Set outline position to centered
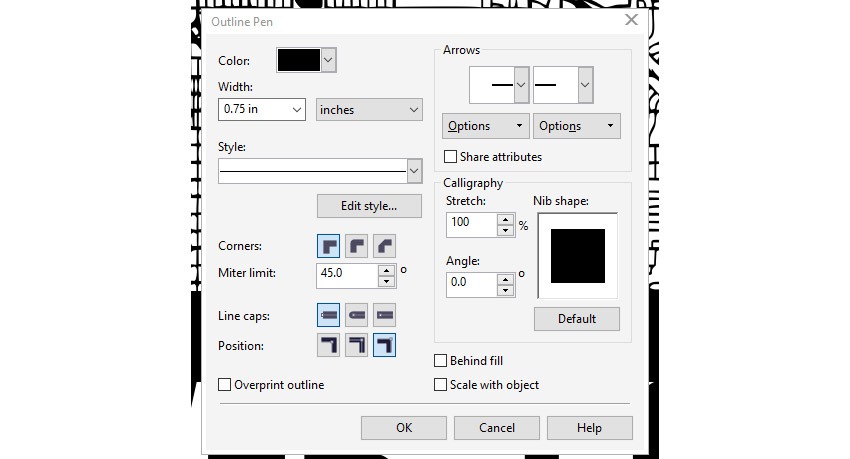The height and width of the screenshot is (459, 850). [357, 346]
